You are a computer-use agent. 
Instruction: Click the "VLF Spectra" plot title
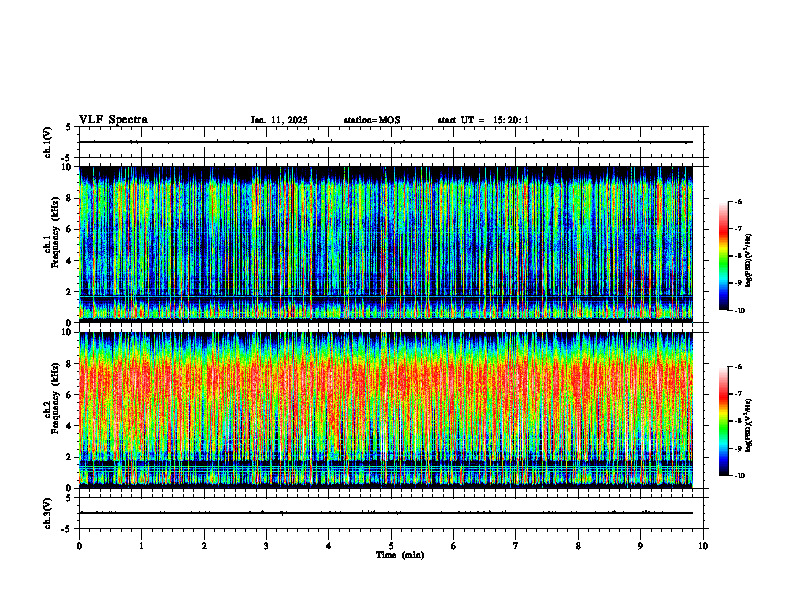(113, 120)
